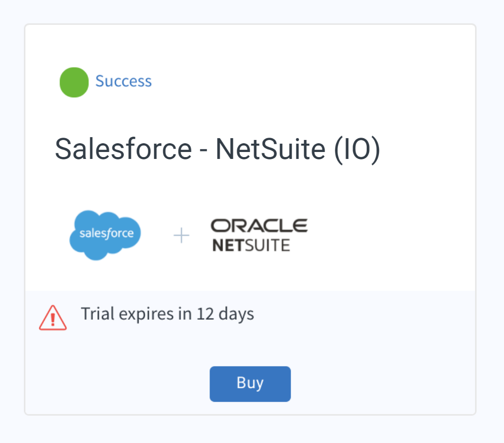Screen dimensions: 504x443
Task: Click the "Trial expires in 12 days" message
Action: 167,314
